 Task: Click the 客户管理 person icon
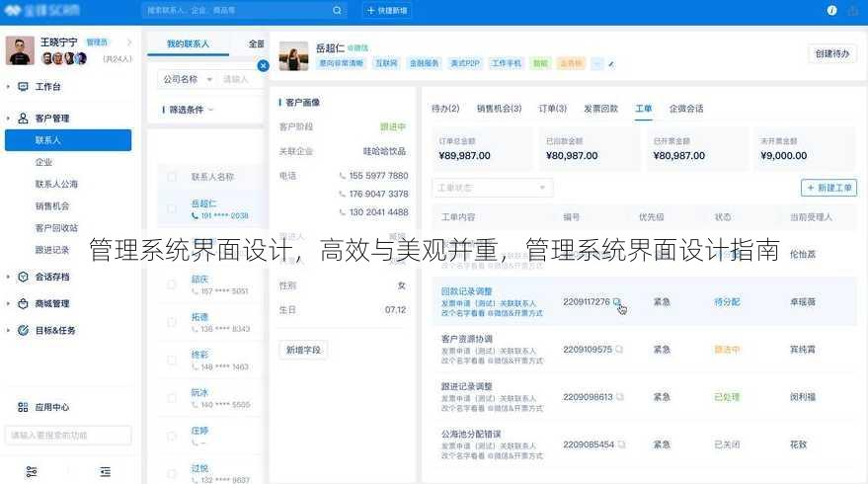[x=24, y=118]
